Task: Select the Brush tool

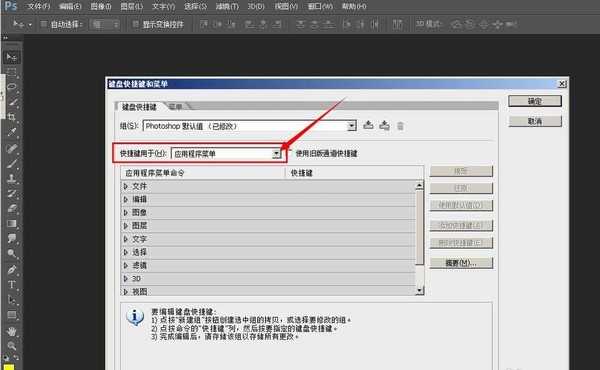Action: [11, 163]
